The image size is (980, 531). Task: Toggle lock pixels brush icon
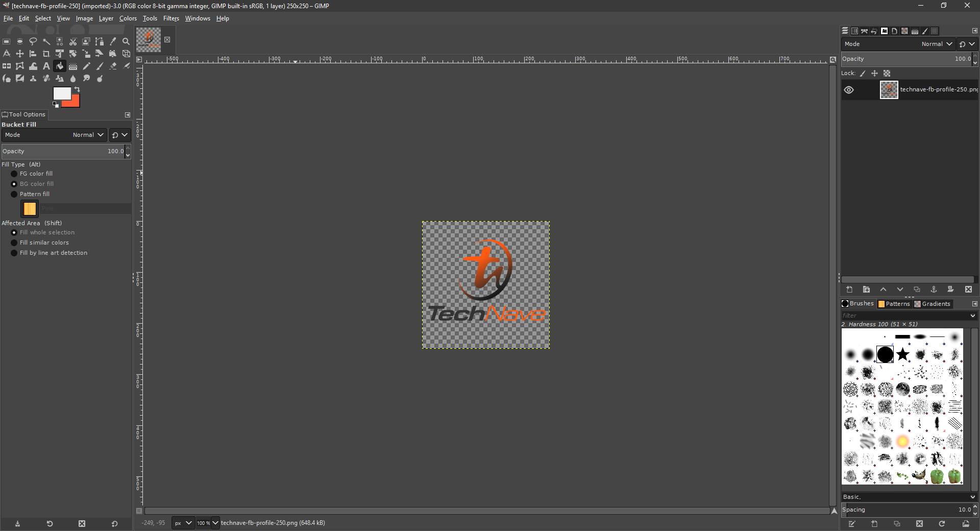(863, 74)
